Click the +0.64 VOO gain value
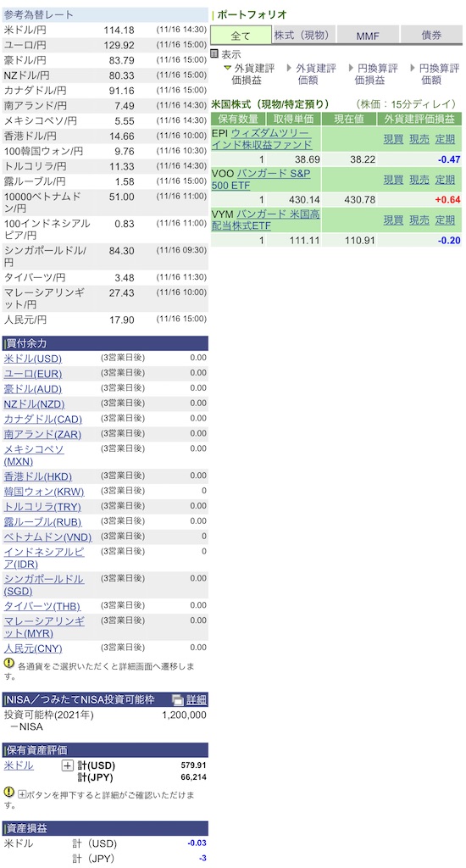Screen dimensions: 466x868 (x=447, y=200)
